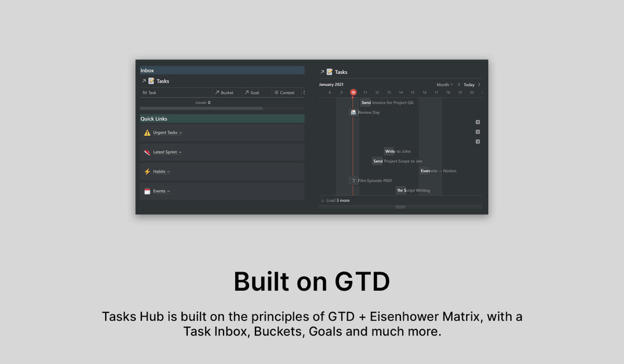The height and width of the screenshot is (364, 624).
Task: Advance to next month using the right chevron
Action: pyautogui.click(x=480, y=84)
